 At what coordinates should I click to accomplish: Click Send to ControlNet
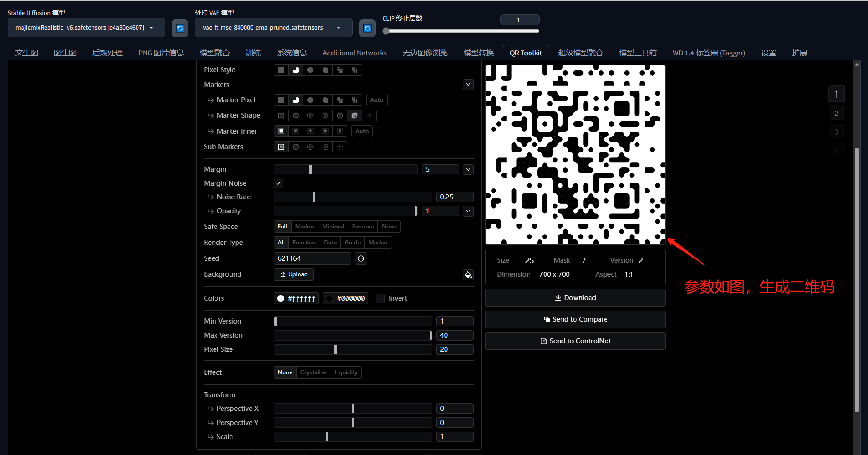coord(576,341)
